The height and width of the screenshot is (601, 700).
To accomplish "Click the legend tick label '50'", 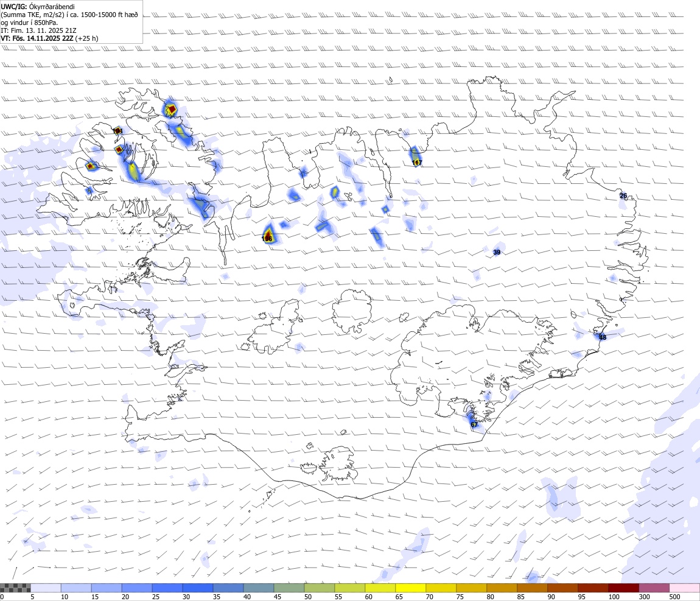I will point(308,597).
